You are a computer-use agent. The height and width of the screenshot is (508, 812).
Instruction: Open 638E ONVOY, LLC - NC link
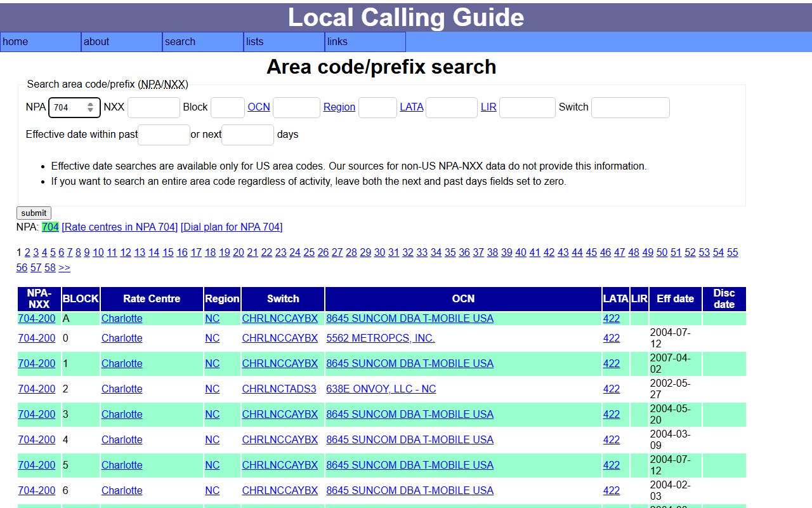pos(381,389)
